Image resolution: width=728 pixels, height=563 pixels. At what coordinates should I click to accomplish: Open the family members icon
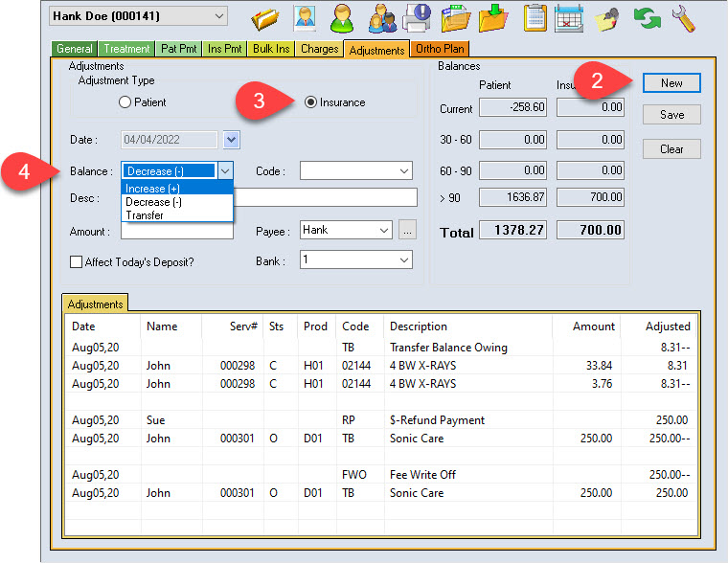382,19
